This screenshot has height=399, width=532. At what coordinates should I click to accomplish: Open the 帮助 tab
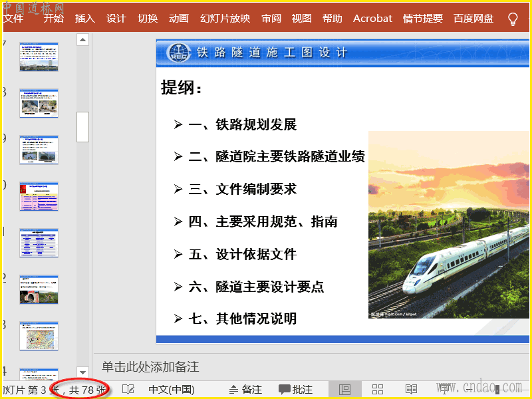click(332, 18)
